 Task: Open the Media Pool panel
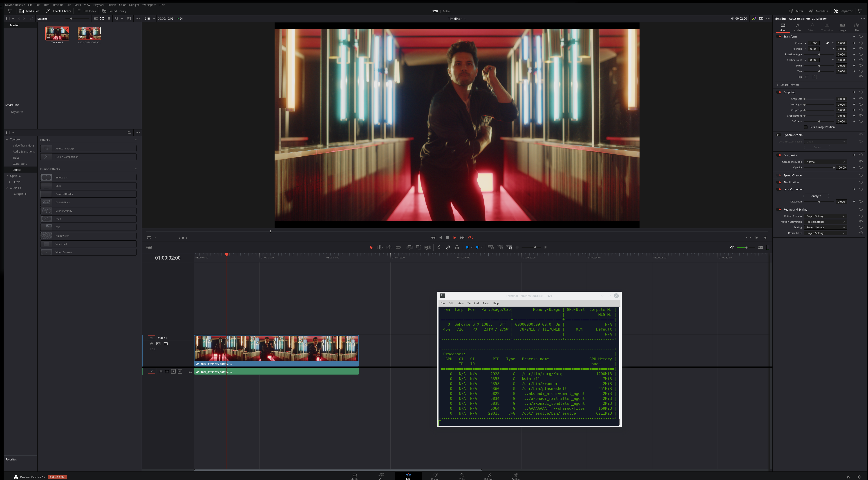click(30, 11)
